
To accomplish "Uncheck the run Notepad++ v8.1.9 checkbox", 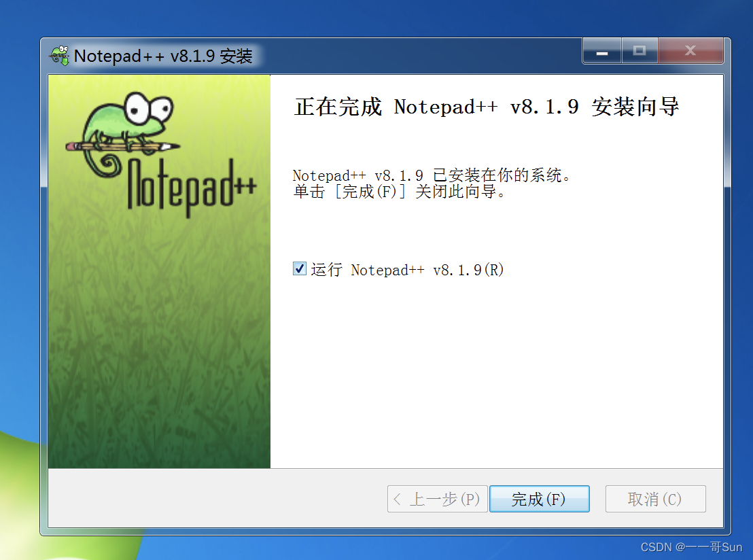I will [300, 268].
